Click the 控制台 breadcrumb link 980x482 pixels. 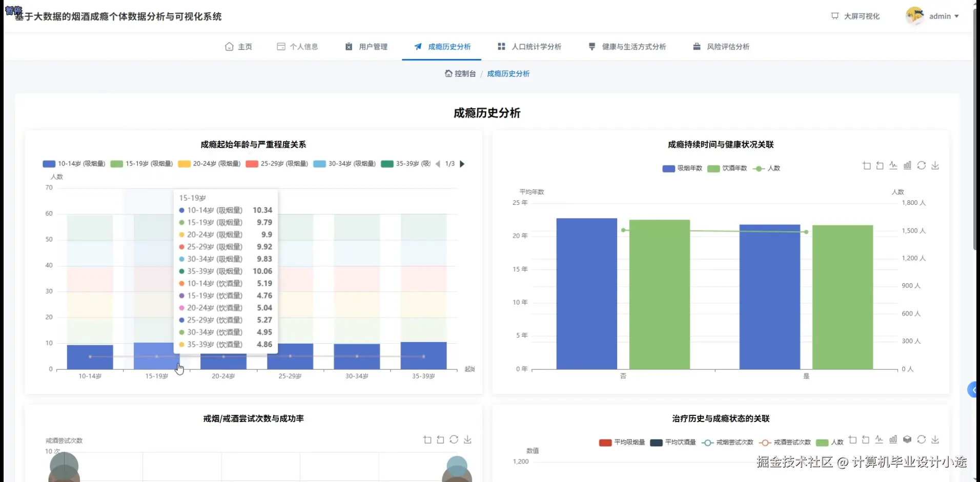[x=460, y=74]
